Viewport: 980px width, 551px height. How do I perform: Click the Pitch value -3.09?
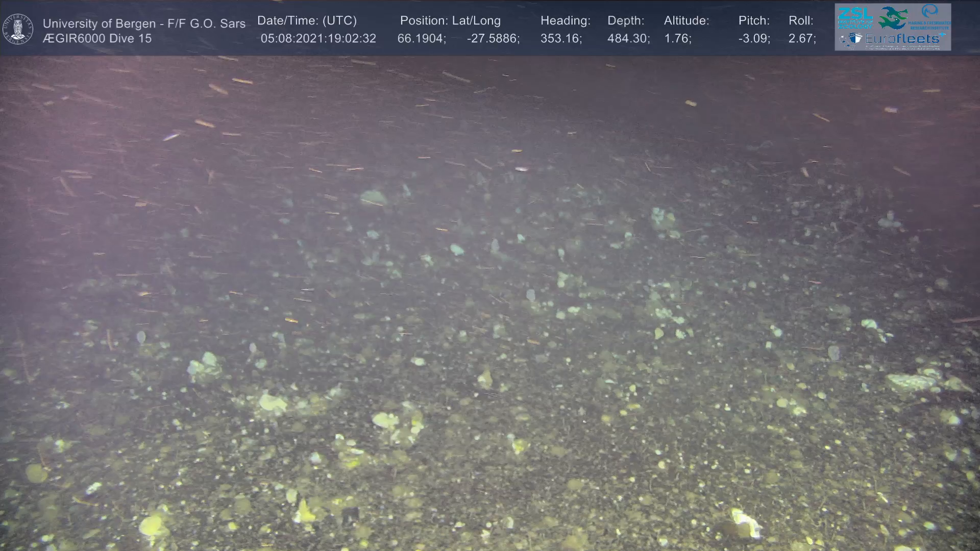pyautogui.click(x=753, y=38)
